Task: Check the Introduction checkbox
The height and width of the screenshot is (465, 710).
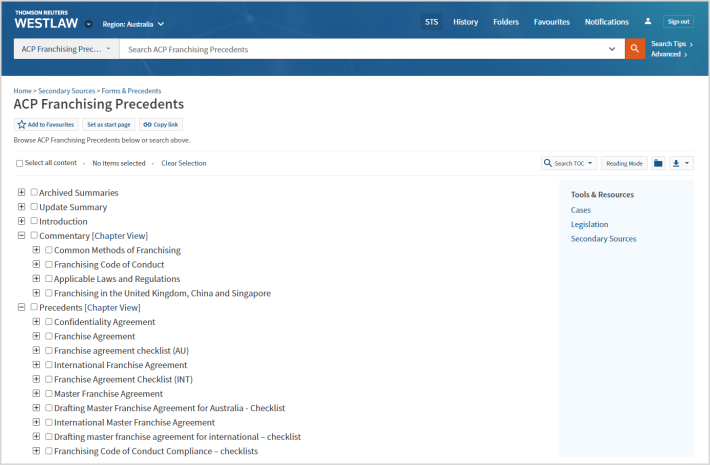Action: [34, 221]
